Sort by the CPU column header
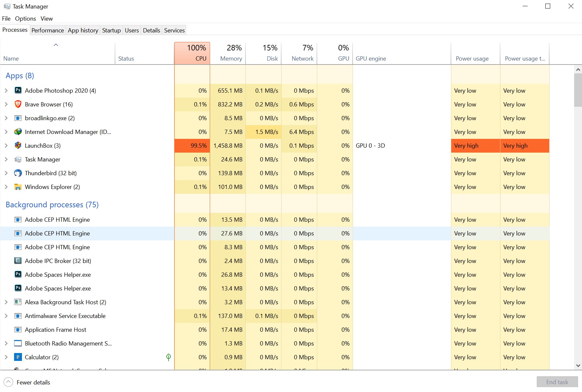The image size is (582, 392). tap(192, 53)
